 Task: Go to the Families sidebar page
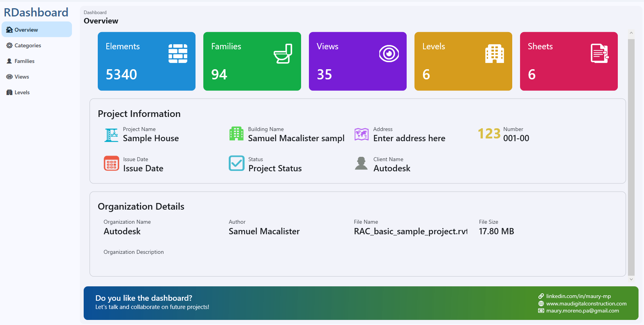[x=37, y=61]
